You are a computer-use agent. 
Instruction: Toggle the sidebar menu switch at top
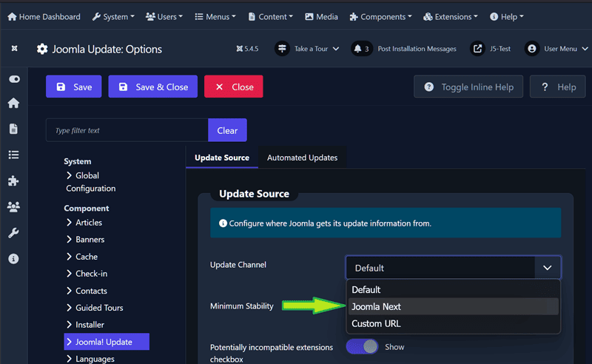(x=14, y=79)
